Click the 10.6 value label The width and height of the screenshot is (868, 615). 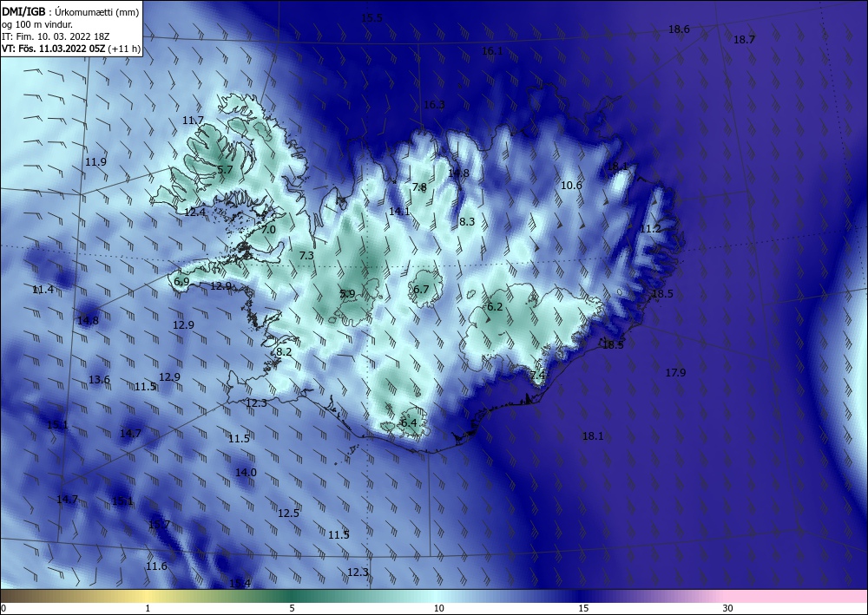point(571,186)
